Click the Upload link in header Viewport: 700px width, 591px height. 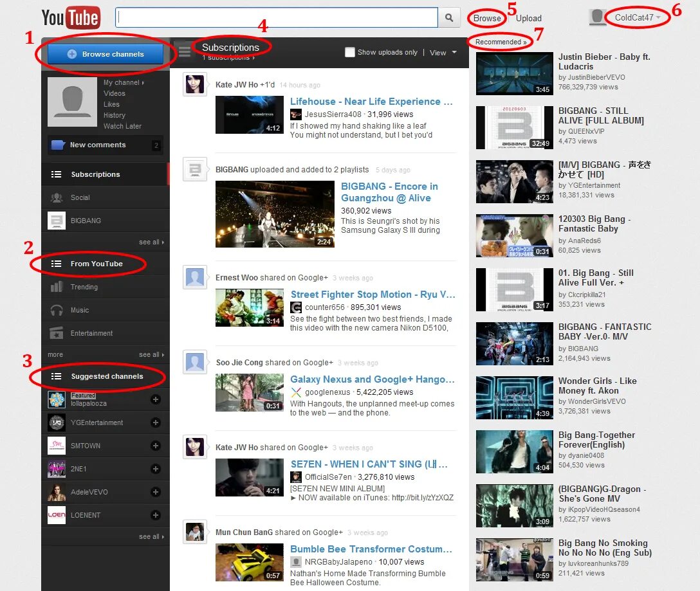(x=529, y=18)
